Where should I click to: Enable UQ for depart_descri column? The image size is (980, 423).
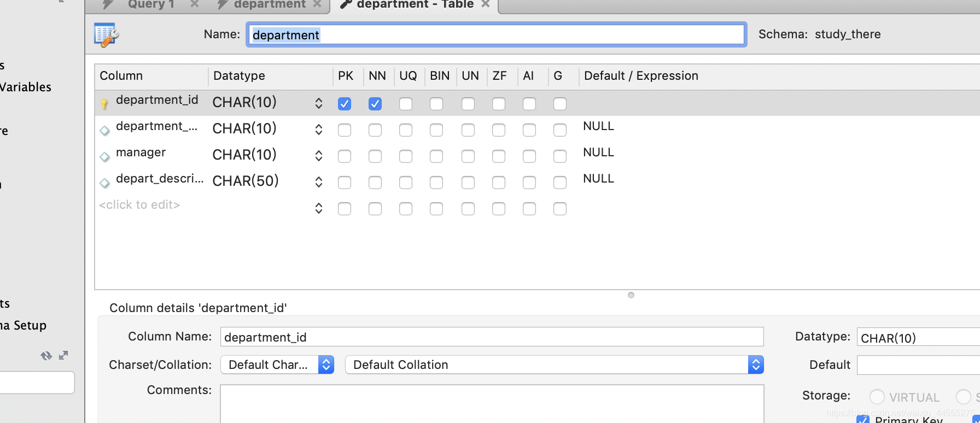click(x=406, y=183)
